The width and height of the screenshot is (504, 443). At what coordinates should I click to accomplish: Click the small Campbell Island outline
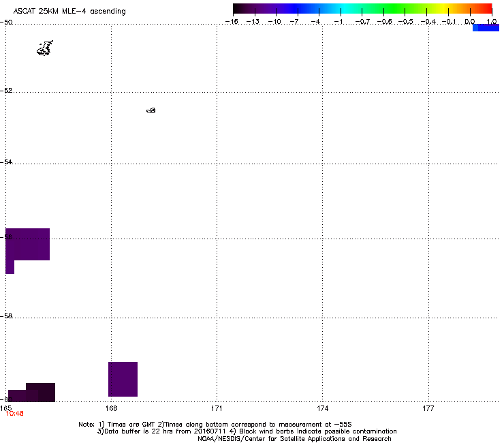pyautogui.click(x=151, y=110)
